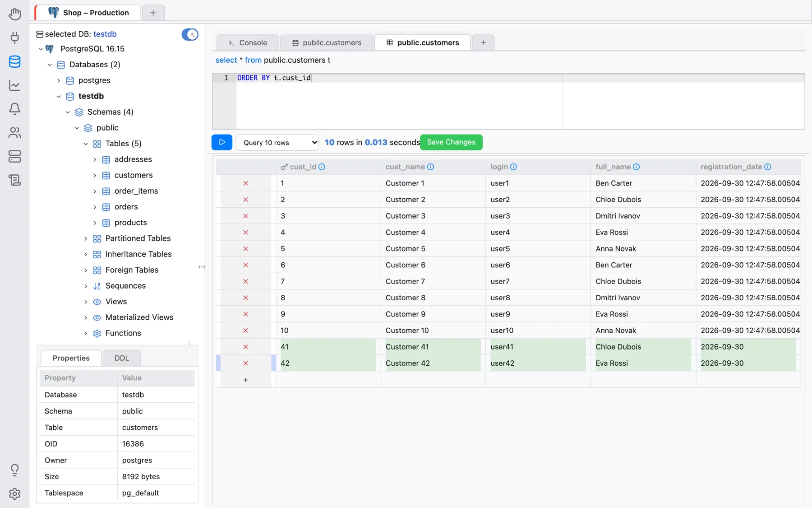Click the run query play button
Screen dimensions: 812x508
(x=222, y=142)
